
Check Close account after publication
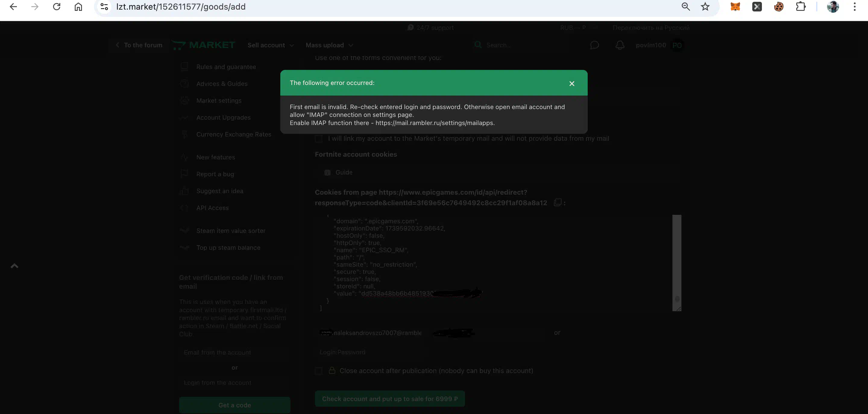tap(319, 371)
